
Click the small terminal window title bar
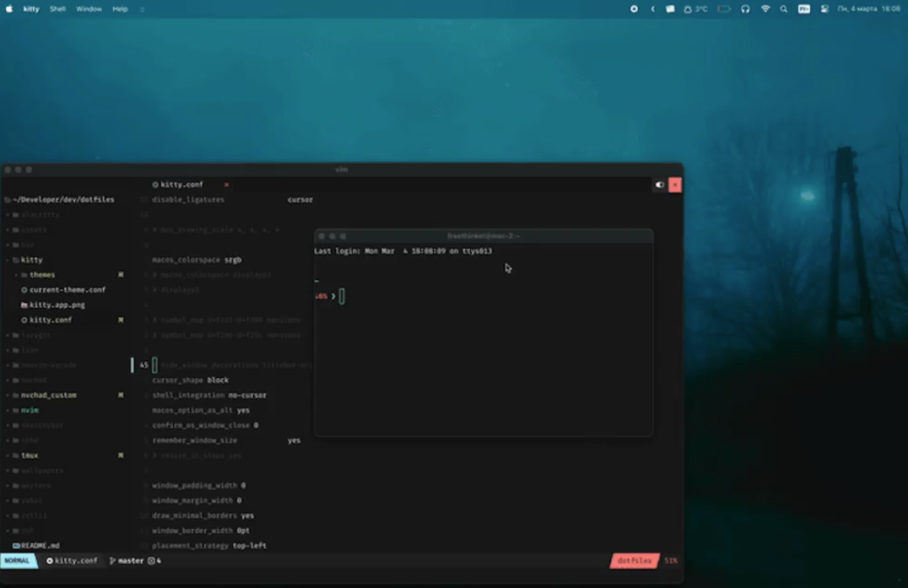tap(484, 236)
